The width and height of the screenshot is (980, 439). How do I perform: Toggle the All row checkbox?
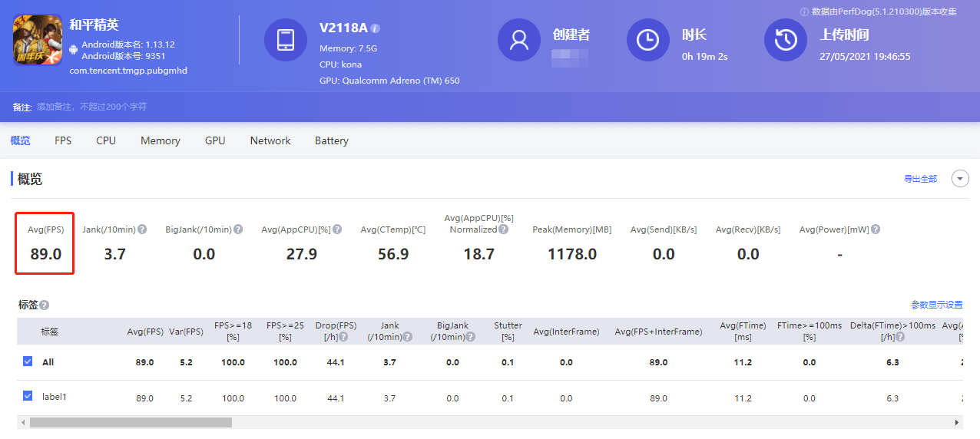pos(28,361)
